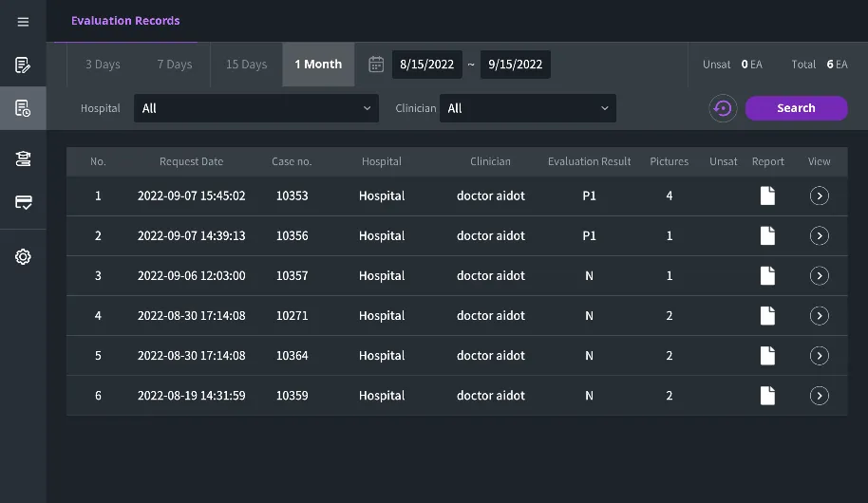Open the payment card sidebar icon
Viewport: 868px width, 503px height.
coord(23,202)
